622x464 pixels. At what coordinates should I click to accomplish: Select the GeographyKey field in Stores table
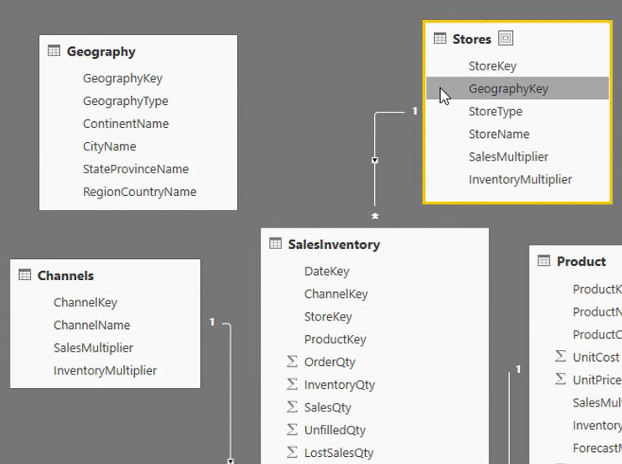517,88
